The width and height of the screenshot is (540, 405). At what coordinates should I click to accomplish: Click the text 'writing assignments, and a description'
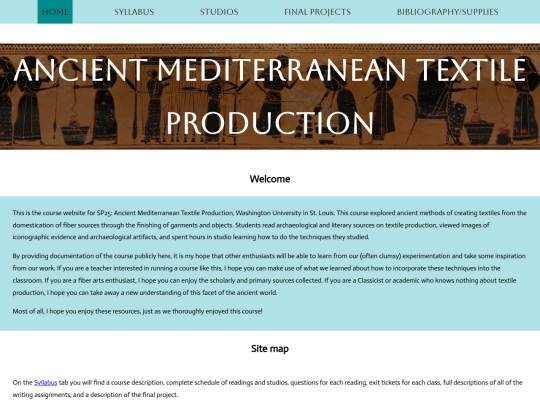point(95,395)
